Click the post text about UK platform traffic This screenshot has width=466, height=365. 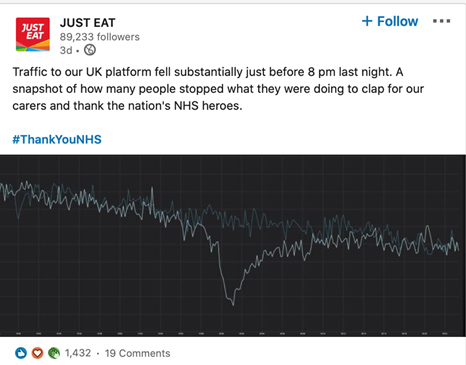[x=218, y=89]
